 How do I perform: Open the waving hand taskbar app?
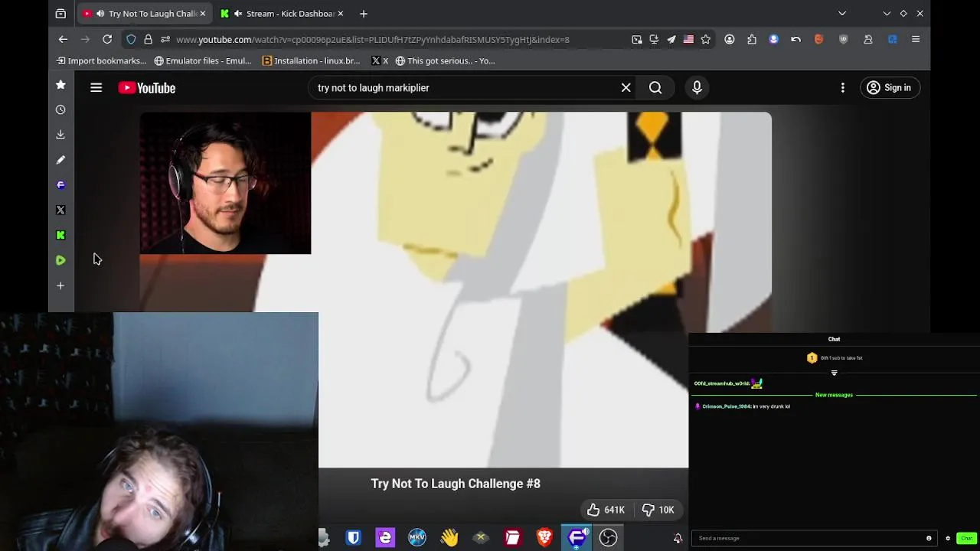coord(449,537)
